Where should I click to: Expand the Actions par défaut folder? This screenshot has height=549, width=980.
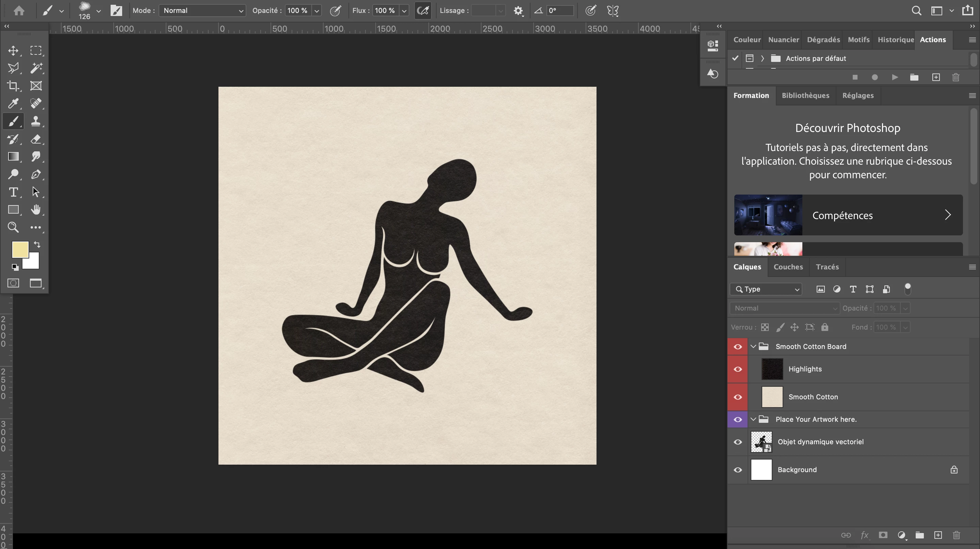(x=762, y=59)
